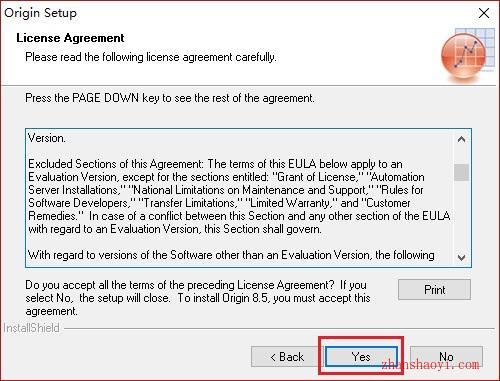
Task: Click the Origin graph logo icon
Action: 468,55
